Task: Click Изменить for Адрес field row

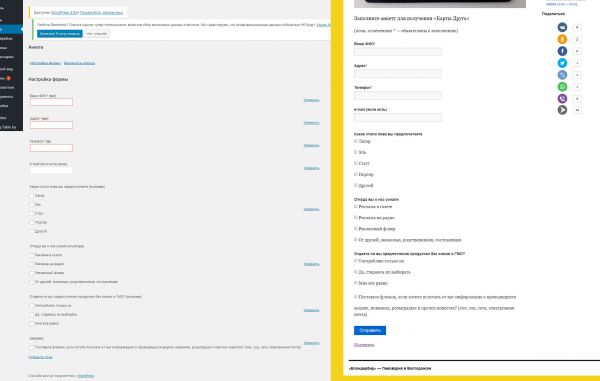Action: (311, 123)
